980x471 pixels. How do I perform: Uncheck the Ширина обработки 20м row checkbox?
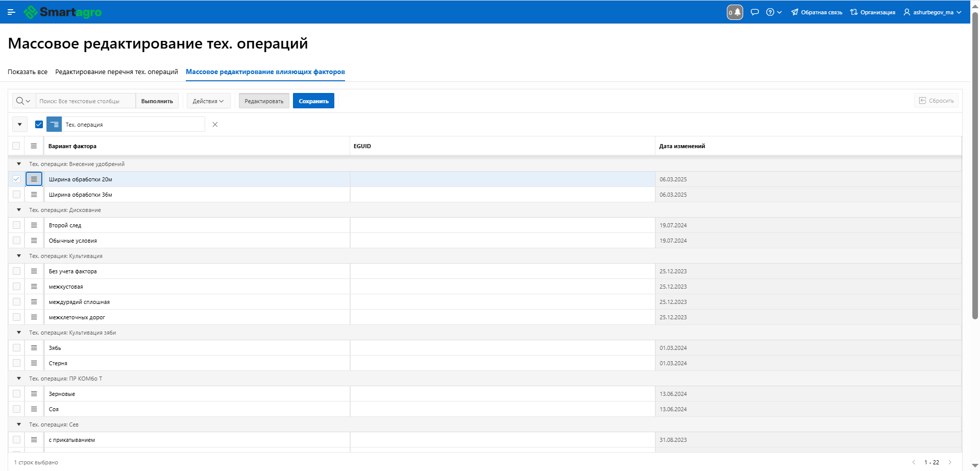pos(16,179)
